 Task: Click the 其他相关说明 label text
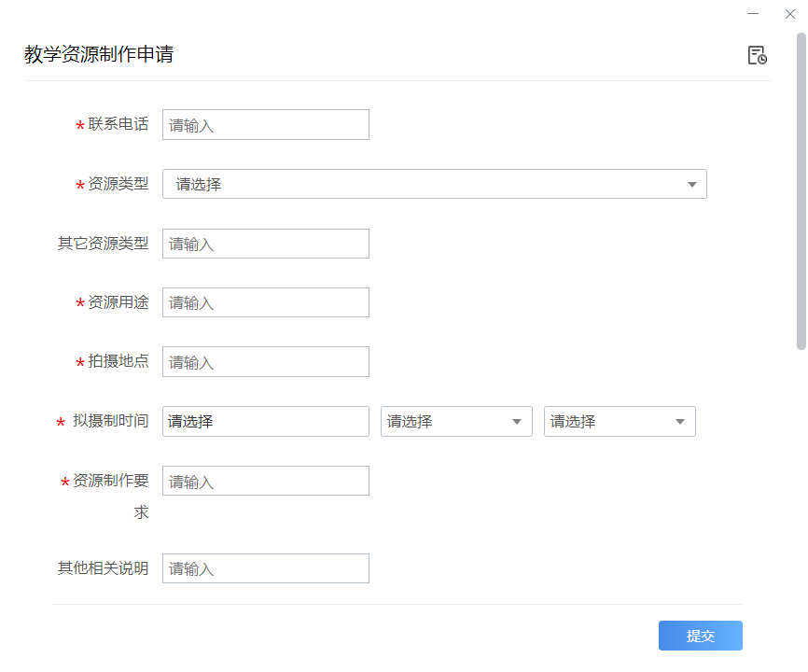click(x=103, y=568)
